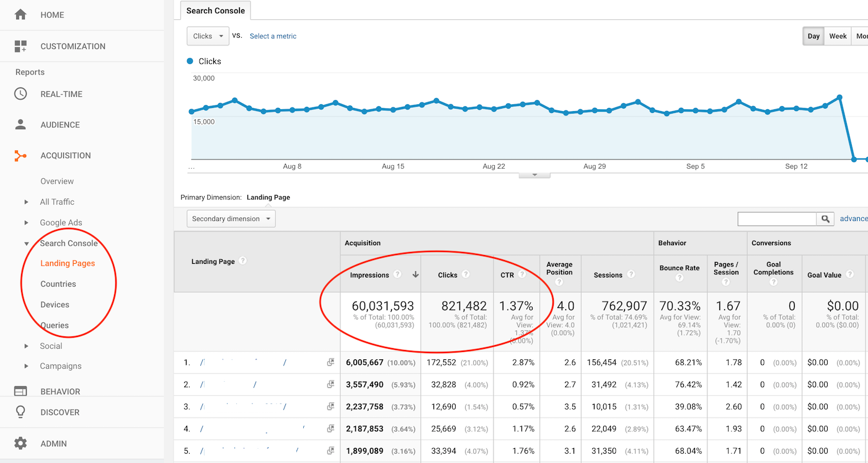Show help for Clicks column

[x=466, y=274]
